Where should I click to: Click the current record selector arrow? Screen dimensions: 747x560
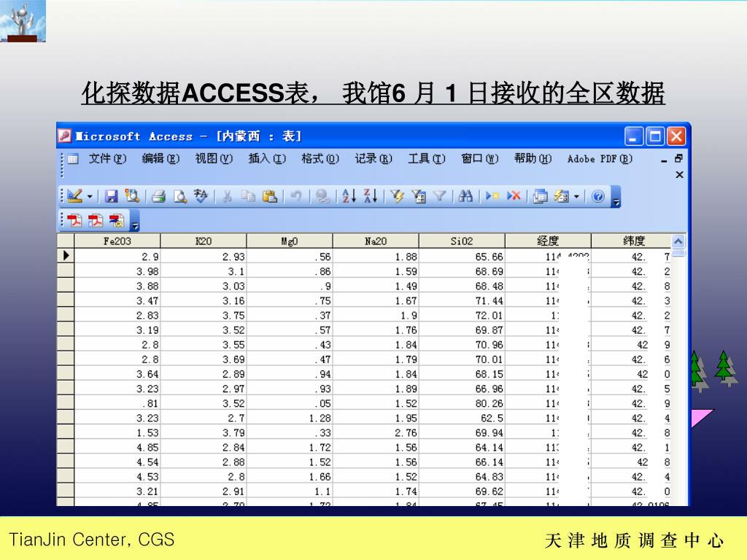[x=66, y=256]
